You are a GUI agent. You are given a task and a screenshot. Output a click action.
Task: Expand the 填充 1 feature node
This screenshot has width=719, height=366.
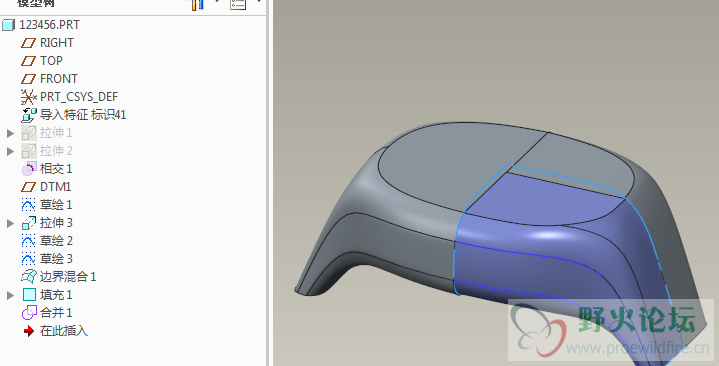tap(11, 295)
